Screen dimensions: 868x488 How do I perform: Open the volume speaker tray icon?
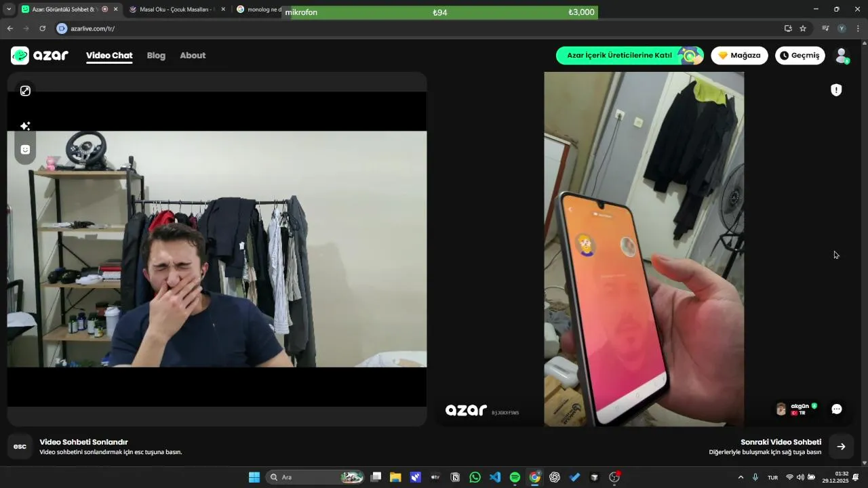[800, 477]
